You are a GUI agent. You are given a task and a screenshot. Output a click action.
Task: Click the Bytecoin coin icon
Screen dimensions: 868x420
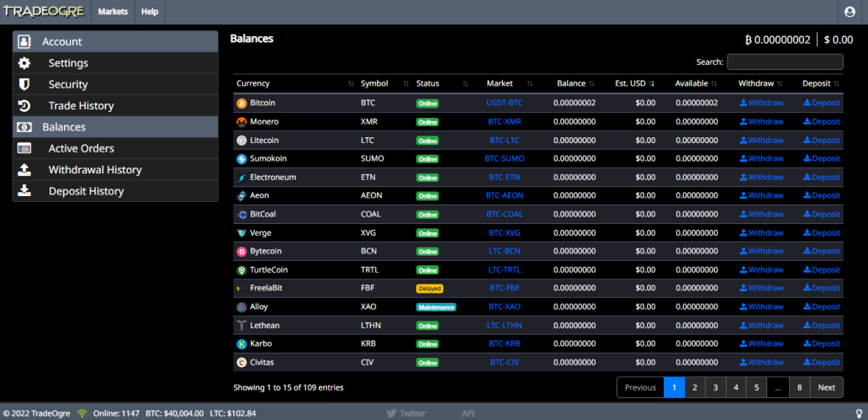241,252
